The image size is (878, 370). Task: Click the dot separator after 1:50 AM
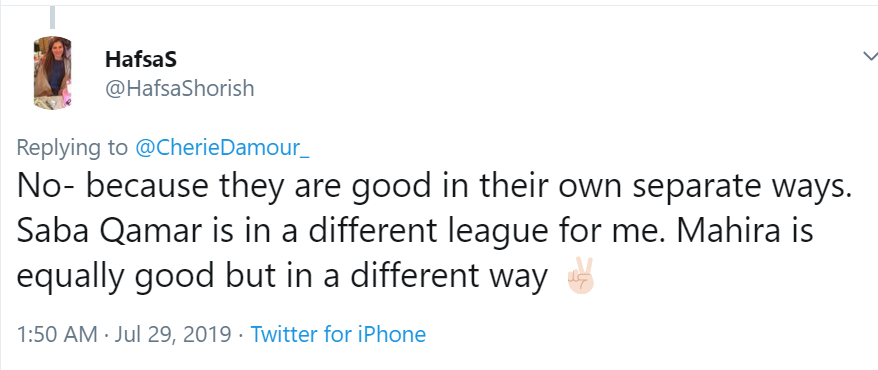click(106, 335)
